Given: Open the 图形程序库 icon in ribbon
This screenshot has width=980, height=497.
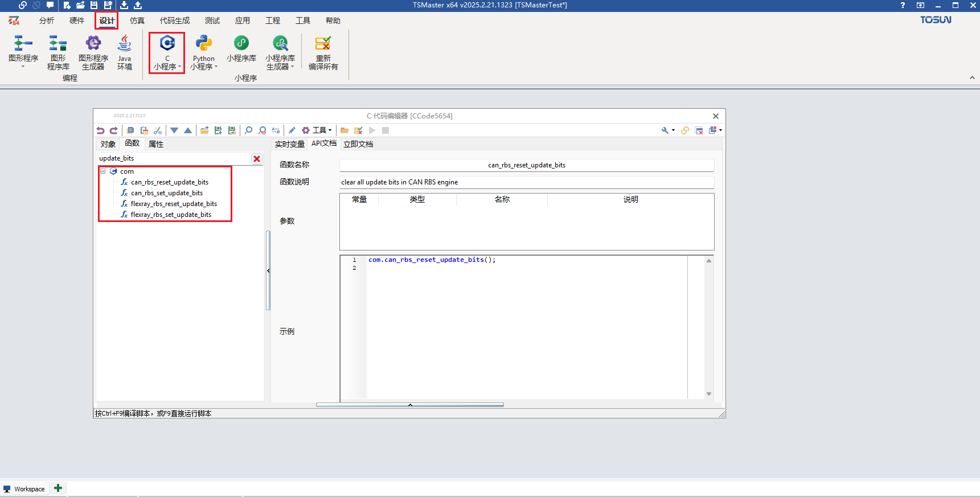Looking at the screenshot, I should click(x=58, y=52).
